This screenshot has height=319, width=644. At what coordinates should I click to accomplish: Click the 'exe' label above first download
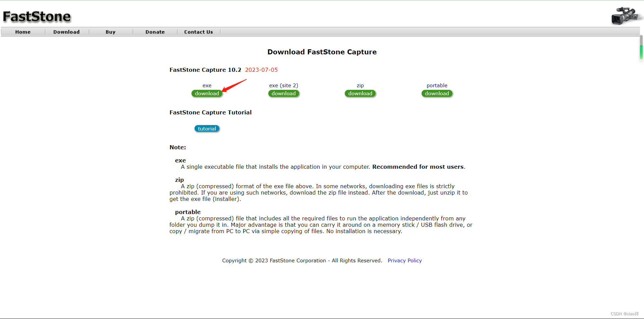pos(207,86)
